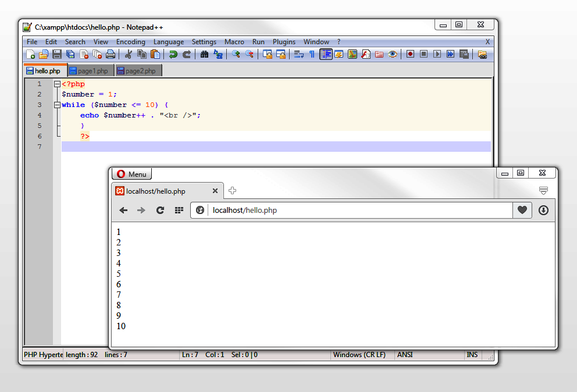Toggle the indent guide toolbar button
The height and width of the screenshot is (392, 577).
(x=326, y=54)
